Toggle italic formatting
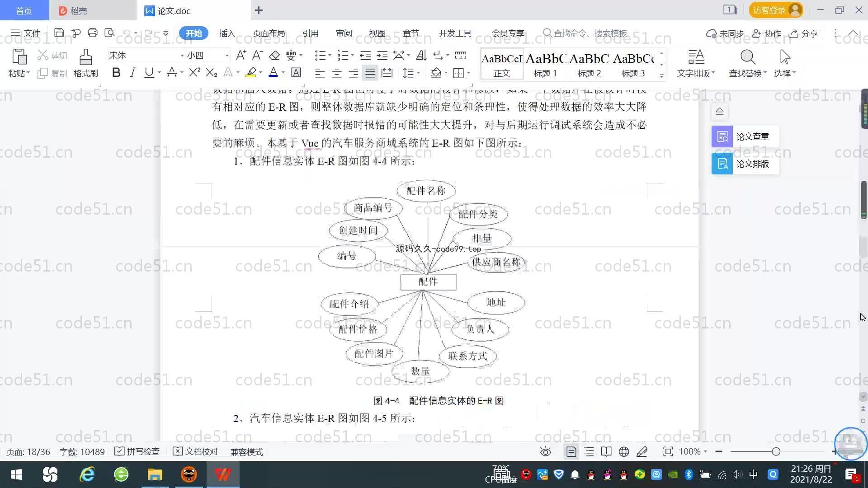868x488 pixels. click(132, 72)
